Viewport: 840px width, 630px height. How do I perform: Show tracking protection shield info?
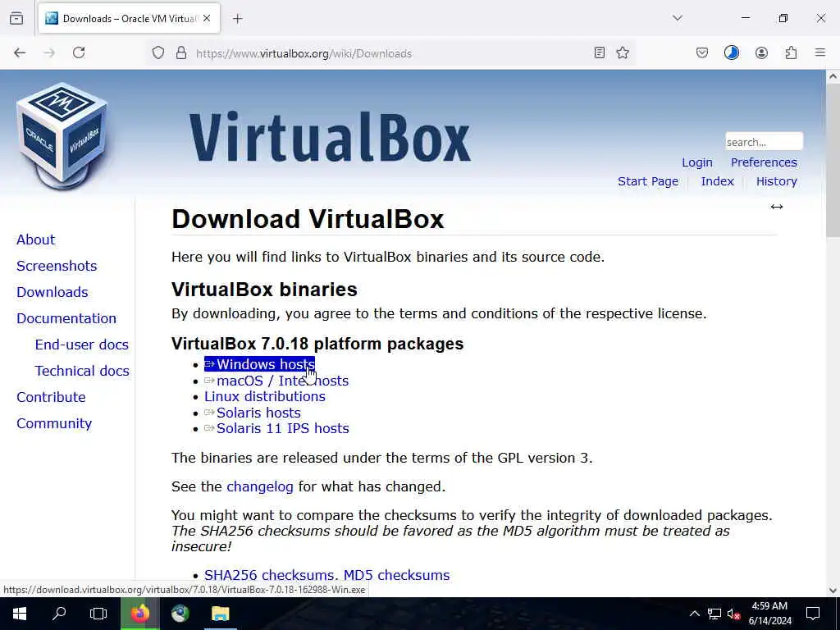pos(158,53)
